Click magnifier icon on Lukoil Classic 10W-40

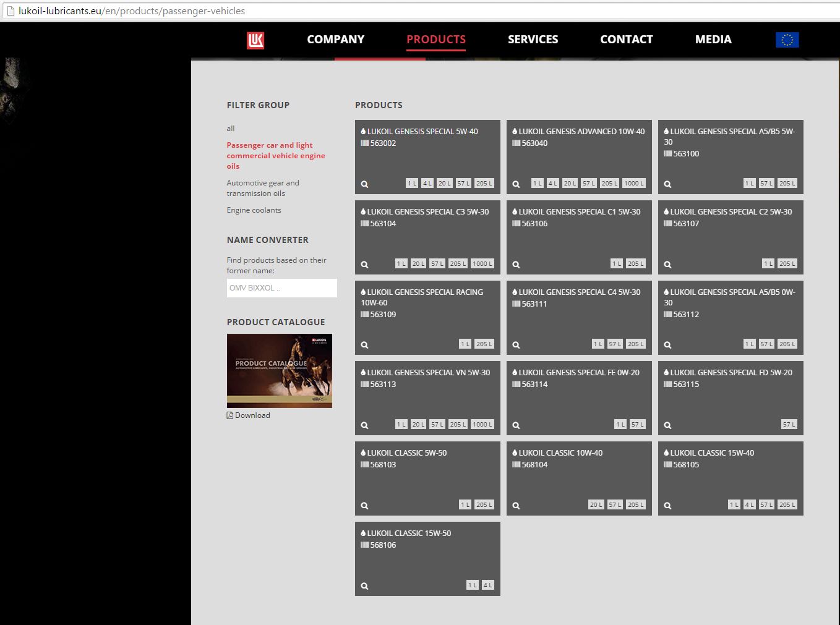[x=516, y=506]
